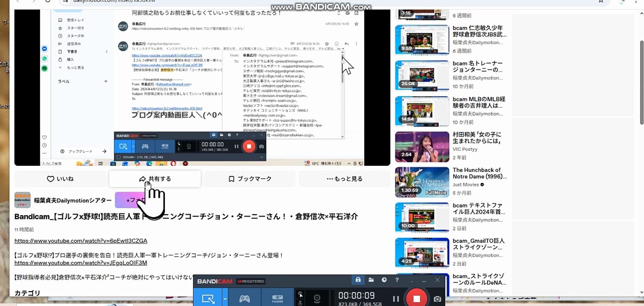Click the 11 時間前 upload time
This screenshot has height=306, width=644.
(x=24, y=229)
